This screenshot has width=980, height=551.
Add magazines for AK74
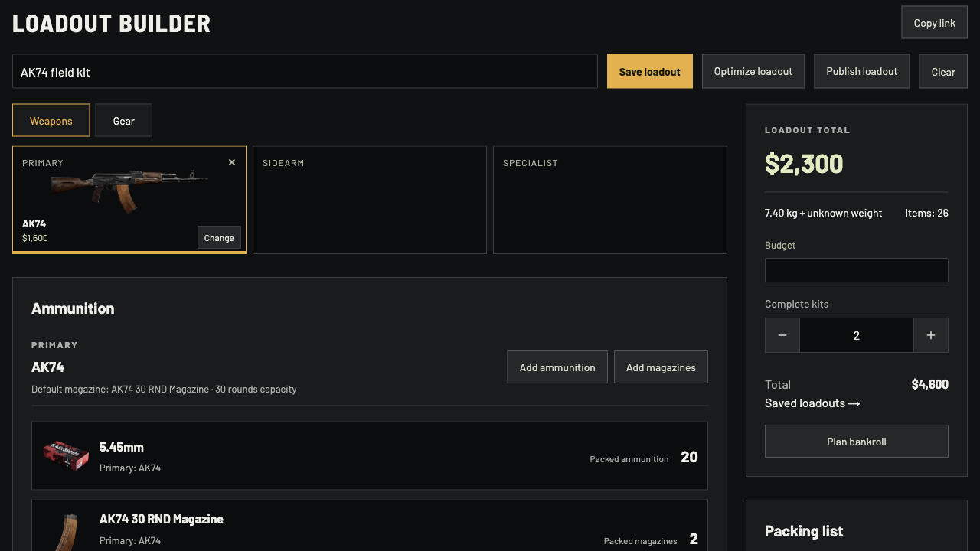pyautogui.click(x=661, y=367)
